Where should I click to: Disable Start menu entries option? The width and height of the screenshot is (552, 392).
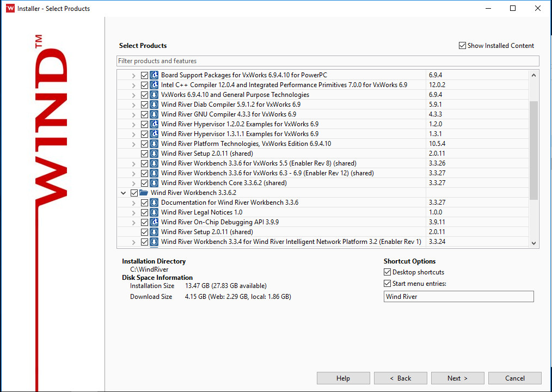tap(387, 284)
